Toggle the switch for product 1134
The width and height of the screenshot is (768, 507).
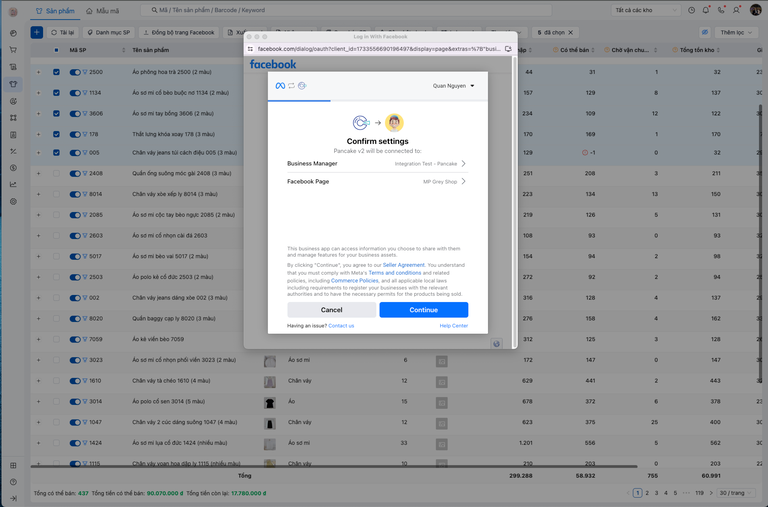[x=75, y=93]
